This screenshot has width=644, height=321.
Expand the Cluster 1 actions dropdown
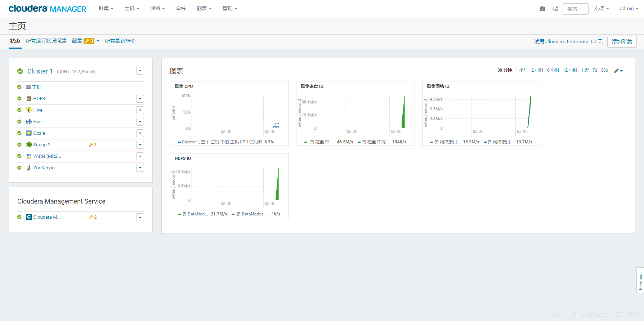click(x=140, y=71)
